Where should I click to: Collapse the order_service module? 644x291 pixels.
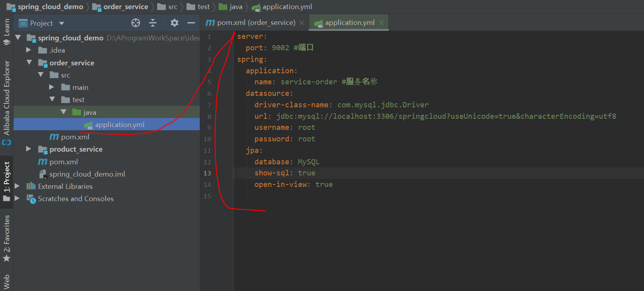[29, 62]
